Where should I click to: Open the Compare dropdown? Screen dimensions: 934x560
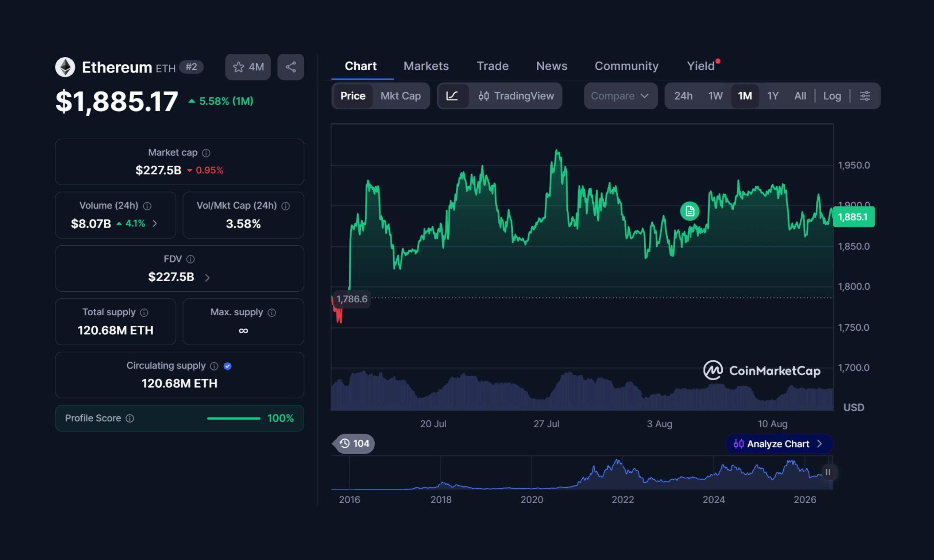tap(621, 96)
